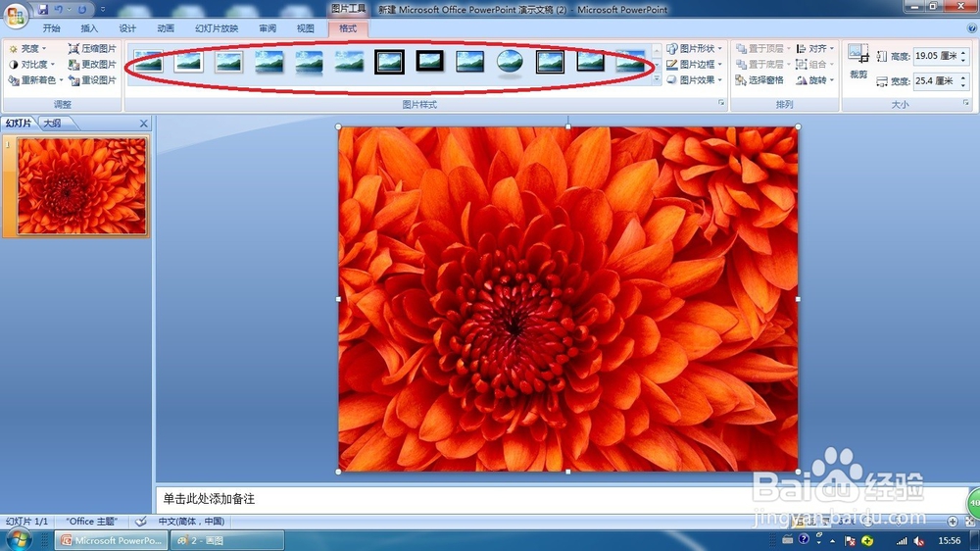Select the flower picture on the slide
980x551 pixels.
click(568, 299)
